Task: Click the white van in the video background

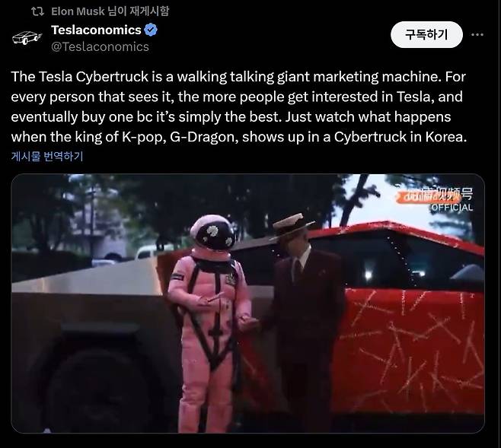Action: pos(150,252)
